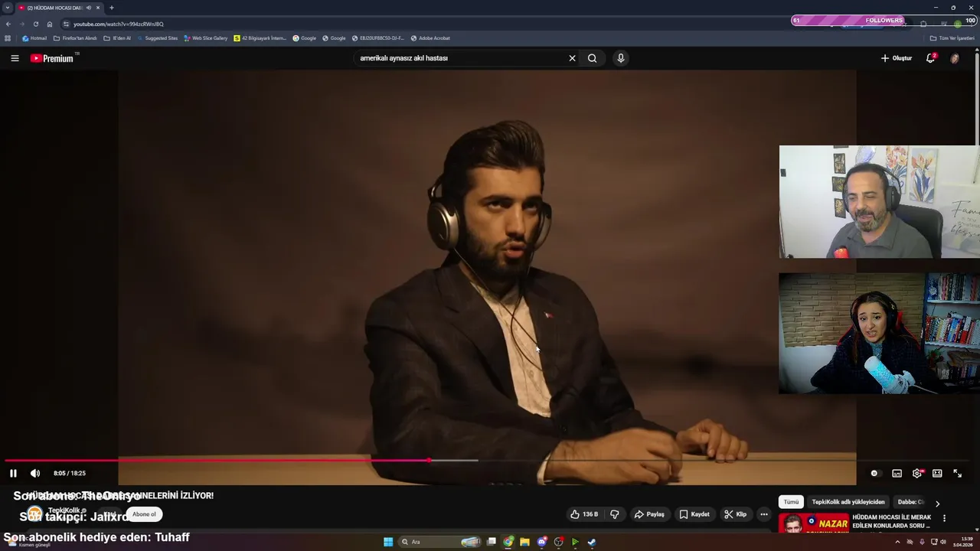
Task: Open the player settings gear
Action: pyautogui.click(x=917, y=473)
